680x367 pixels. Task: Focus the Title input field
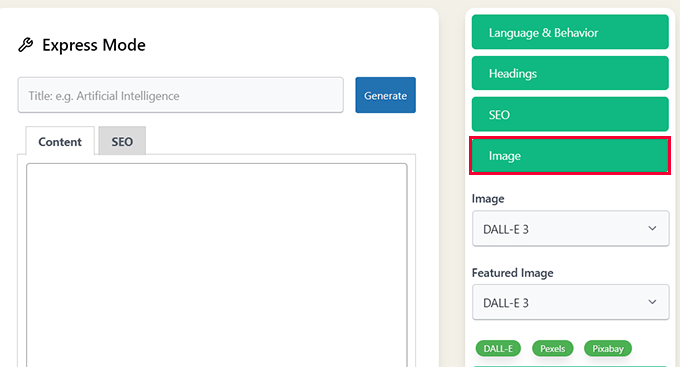180,95
